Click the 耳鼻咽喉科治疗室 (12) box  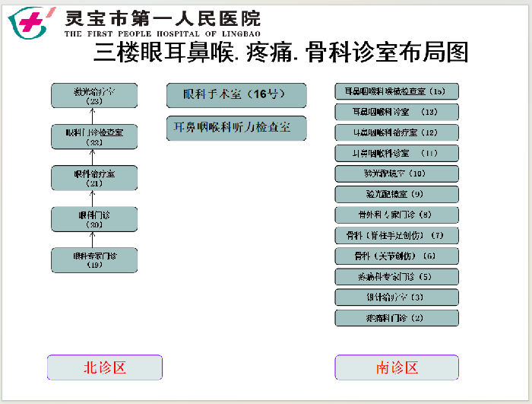(397, 132)
